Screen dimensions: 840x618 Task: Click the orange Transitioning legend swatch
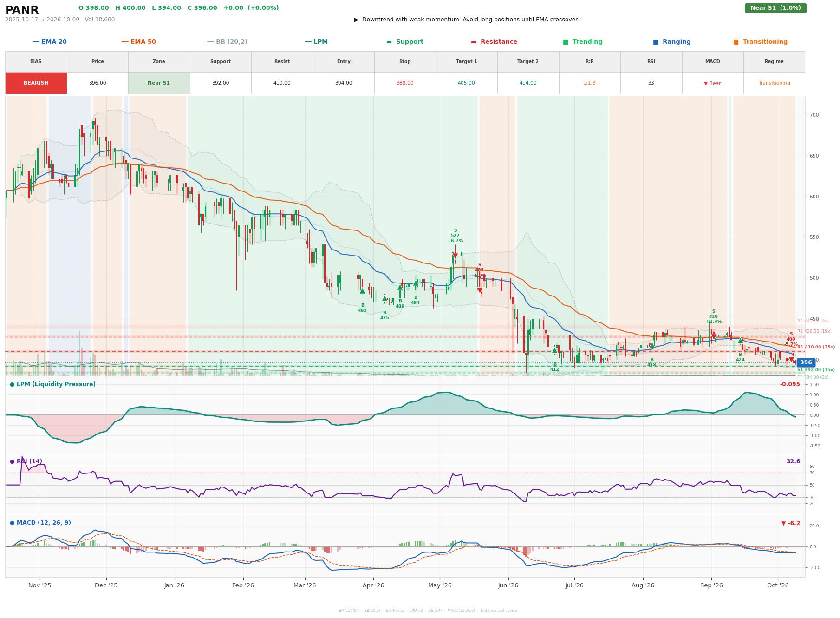coord(736,42)
